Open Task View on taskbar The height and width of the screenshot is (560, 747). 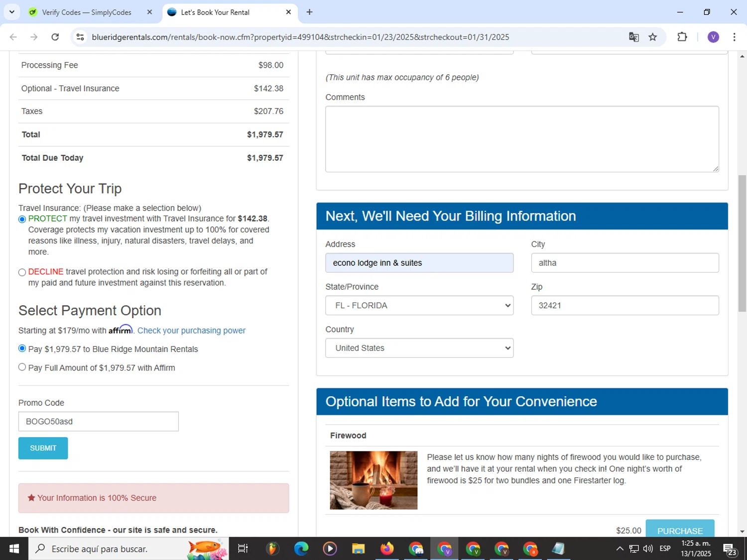(x=243, y=549)
